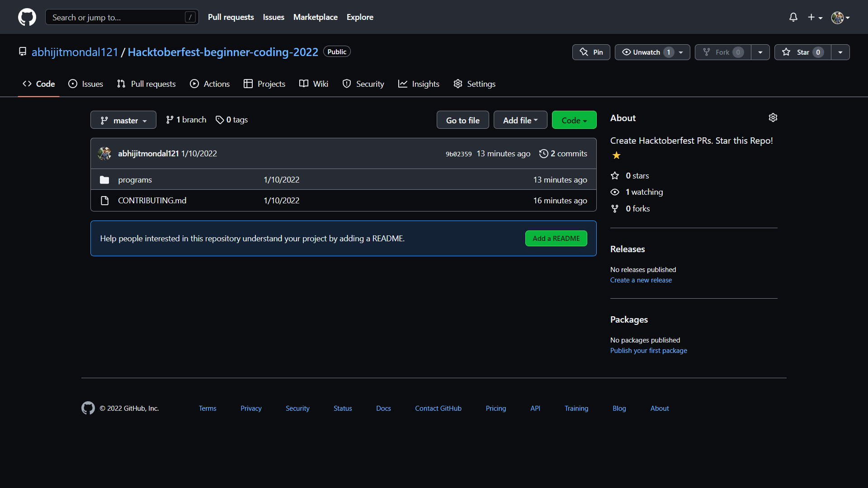Click the GitHub Octocat logo in header
Viewport: 868px width, 488px height.
tap(27, 17)
